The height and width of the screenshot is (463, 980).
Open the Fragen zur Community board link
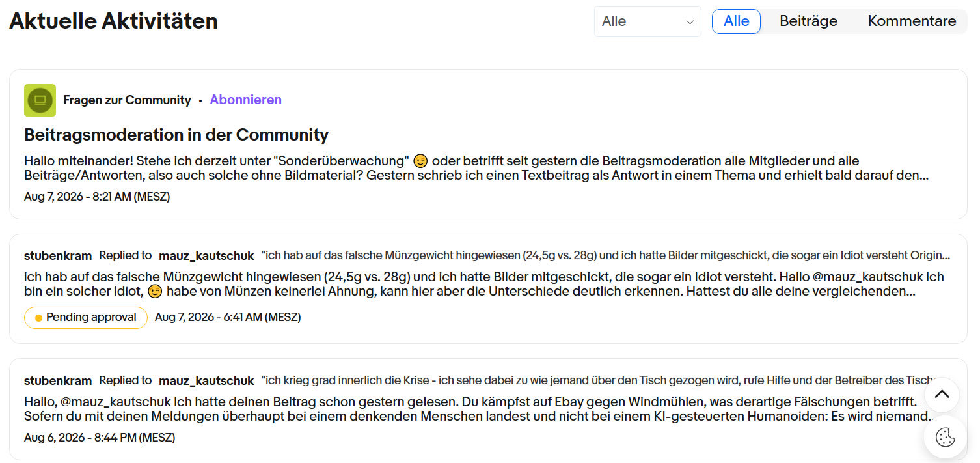pos(128,100)
